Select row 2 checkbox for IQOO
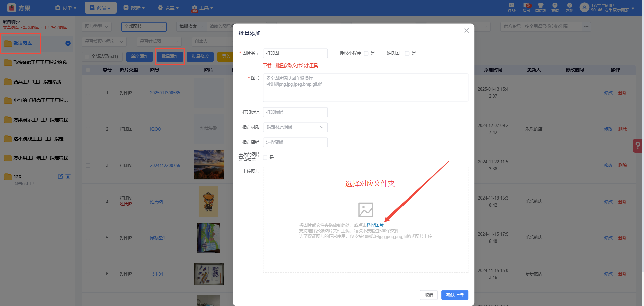The width and height of the screenshot is (644, 306). coord(88,129)
